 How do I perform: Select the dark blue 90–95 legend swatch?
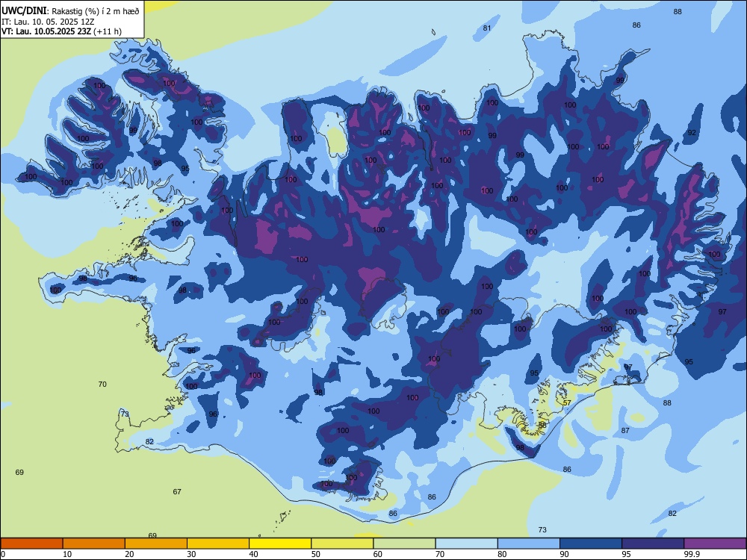click(x=591, y=544)
